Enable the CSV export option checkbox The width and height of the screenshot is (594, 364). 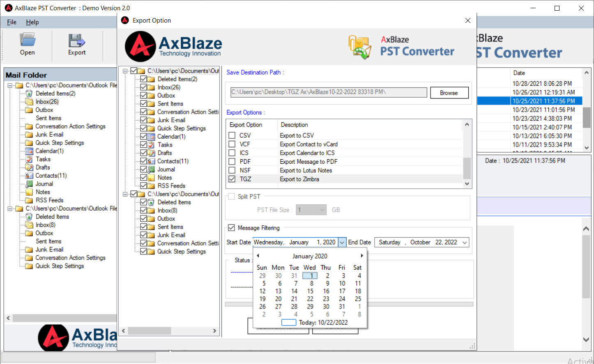(232, 135)
